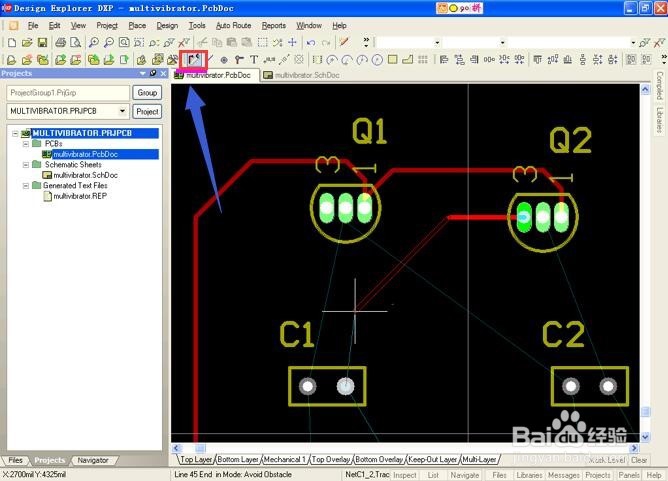Click the vertical scrollbar down arrow
The width and height of the screenshot is (668, 481).
[645, 437]
